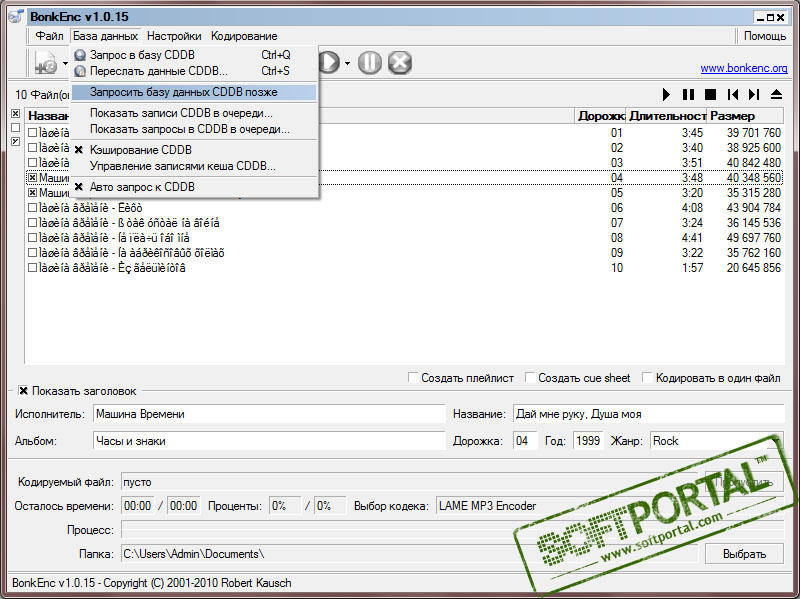Click the add audio CD toolbar icon
This screenshot has width=800, height=599.
46,63
